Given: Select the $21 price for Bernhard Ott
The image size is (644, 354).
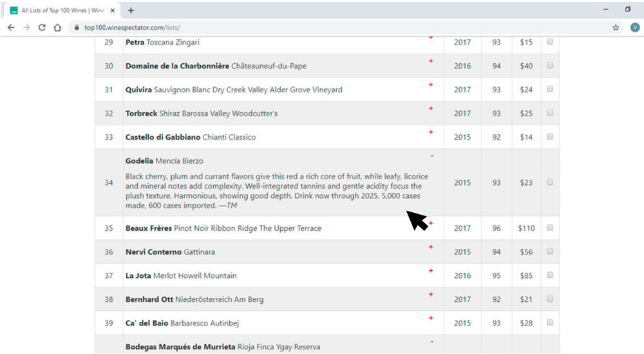Looking at the screenshot, I should [x=526, y=299].
